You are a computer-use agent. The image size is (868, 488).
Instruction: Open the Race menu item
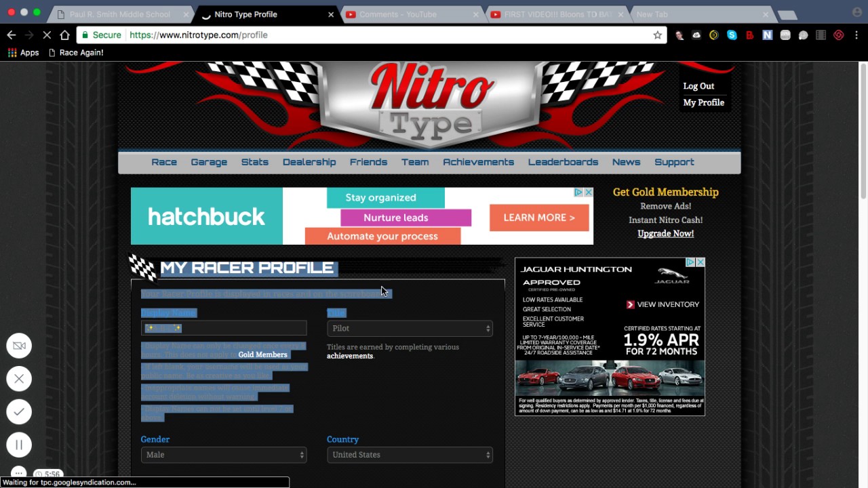164,162
